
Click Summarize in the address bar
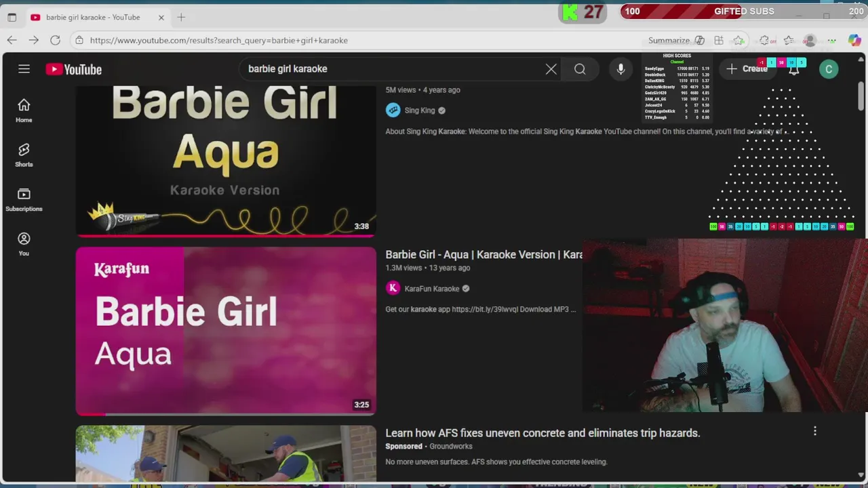[x=669, y=40]
